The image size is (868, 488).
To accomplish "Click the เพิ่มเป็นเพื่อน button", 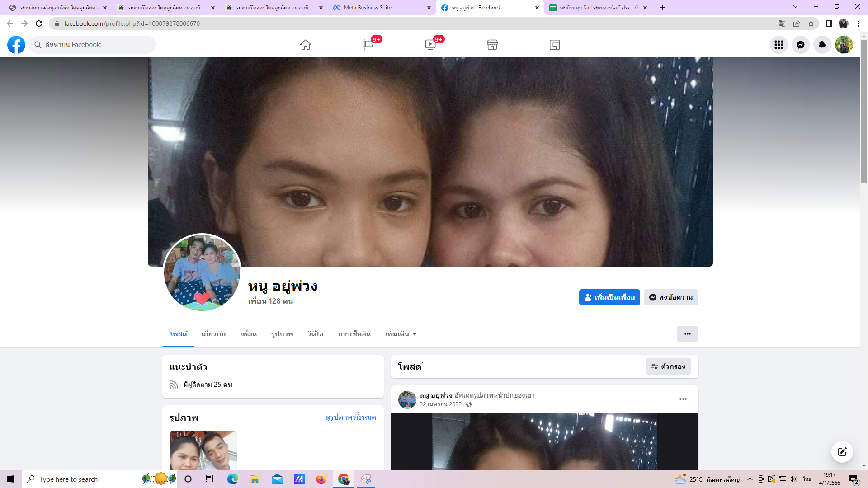I will (609, 297).
